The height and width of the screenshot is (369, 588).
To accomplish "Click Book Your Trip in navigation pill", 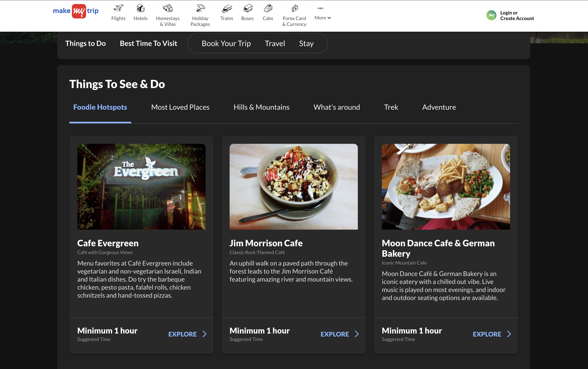I will 226,44.
